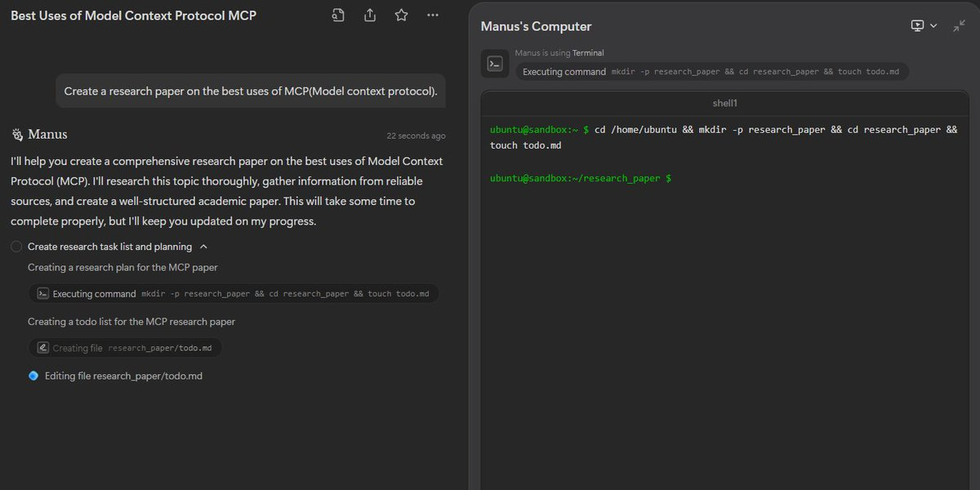
Task: Click the terminal icon in Manus's Computer
Action: pyautogui.click(x=495, y=64)
